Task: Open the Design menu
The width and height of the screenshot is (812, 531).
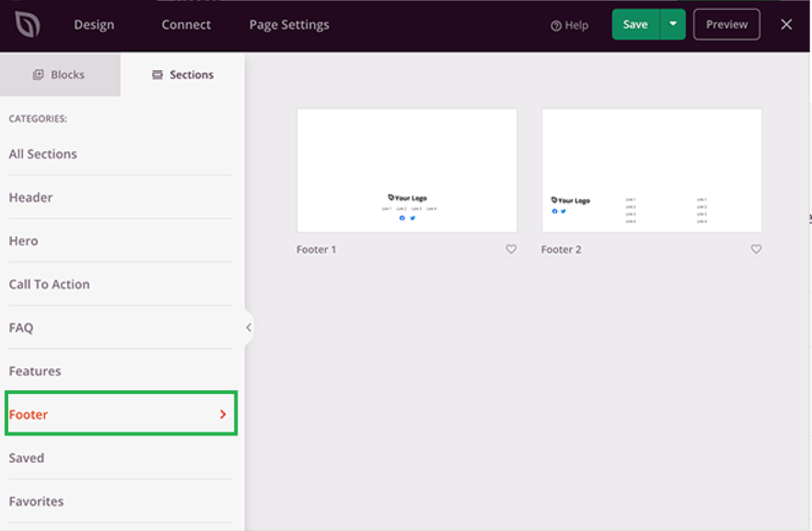Action: pos(94,25)
